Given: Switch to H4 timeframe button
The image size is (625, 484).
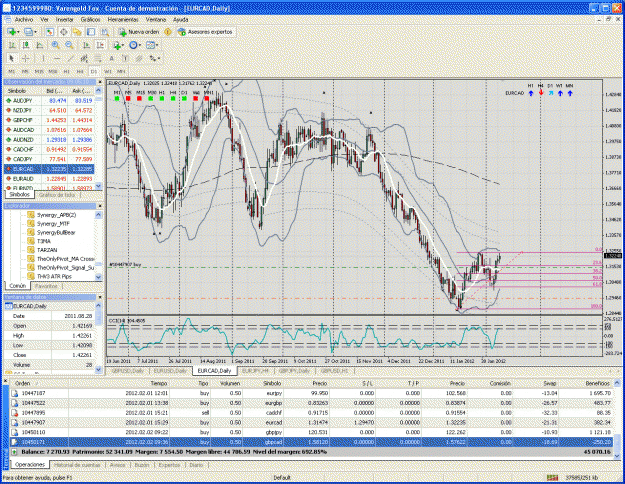Looking at the screenshot, I should pos(80,71).
